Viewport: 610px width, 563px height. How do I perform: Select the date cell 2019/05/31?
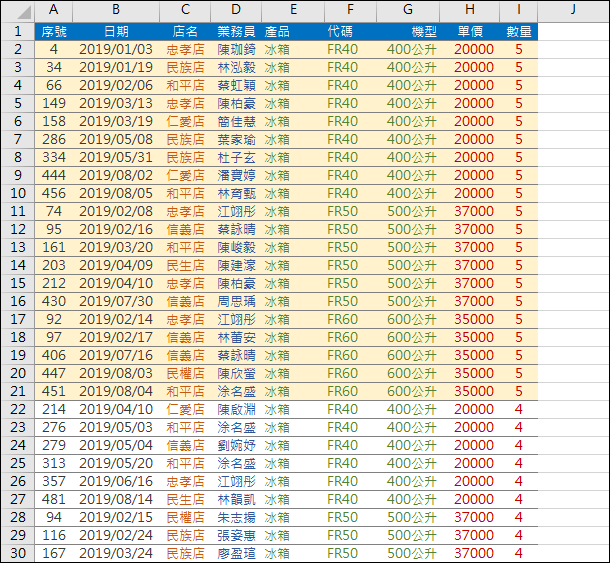click(x=116, y=157)
